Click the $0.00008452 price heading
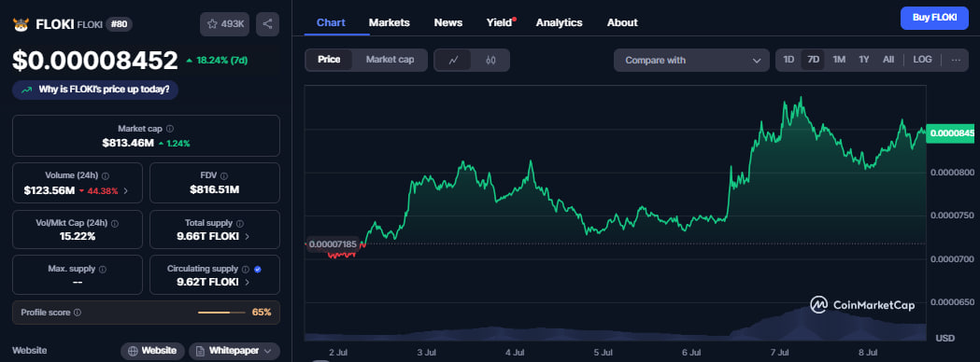Viewport: 980px width, 362px height. [x=95, y=61]
